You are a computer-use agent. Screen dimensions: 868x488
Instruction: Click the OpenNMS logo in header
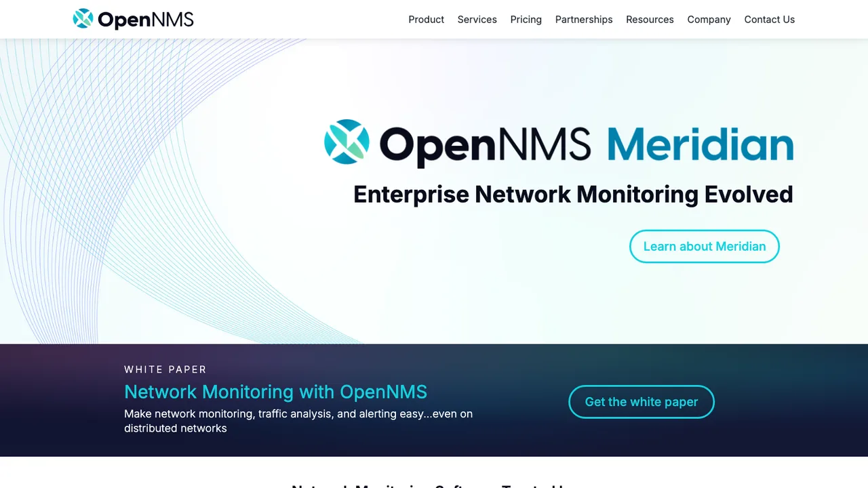tap(134, 19)
